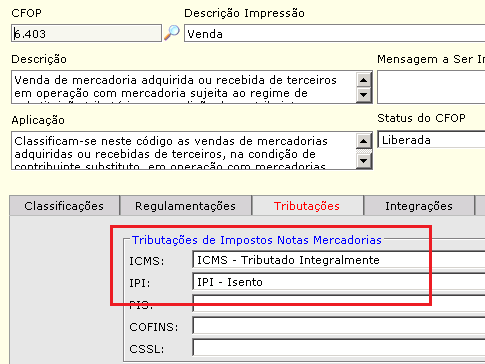485x364 pixels.
Task: Click the empty CSSL tax field
Action: pos(339,348)
